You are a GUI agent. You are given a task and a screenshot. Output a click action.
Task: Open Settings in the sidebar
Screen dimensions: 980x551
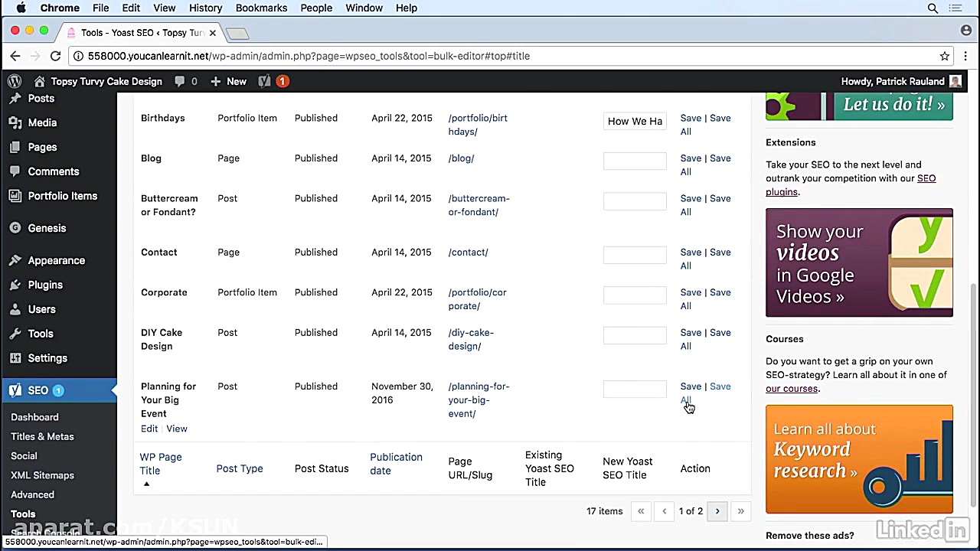47,358
